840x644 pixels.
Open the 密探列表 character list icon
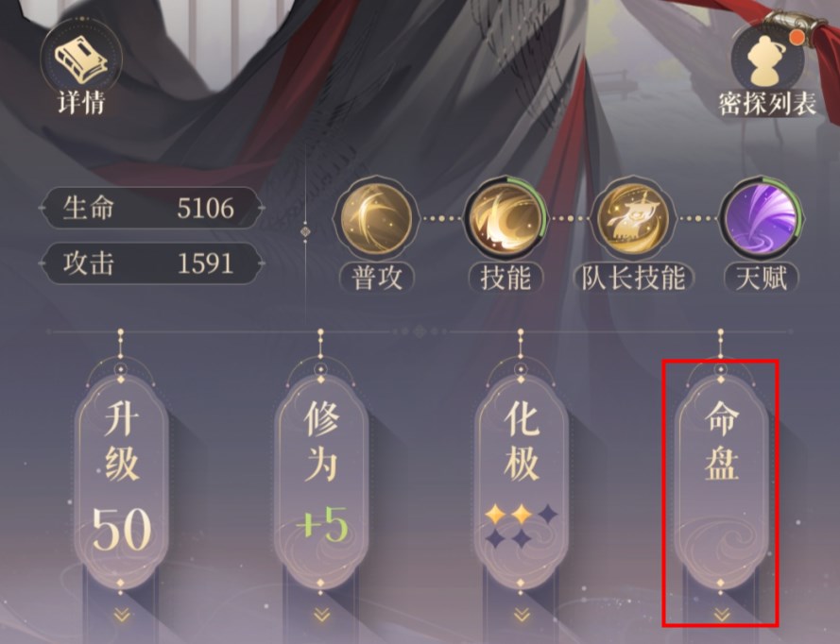pyautogui.click(x=767, y=59)
